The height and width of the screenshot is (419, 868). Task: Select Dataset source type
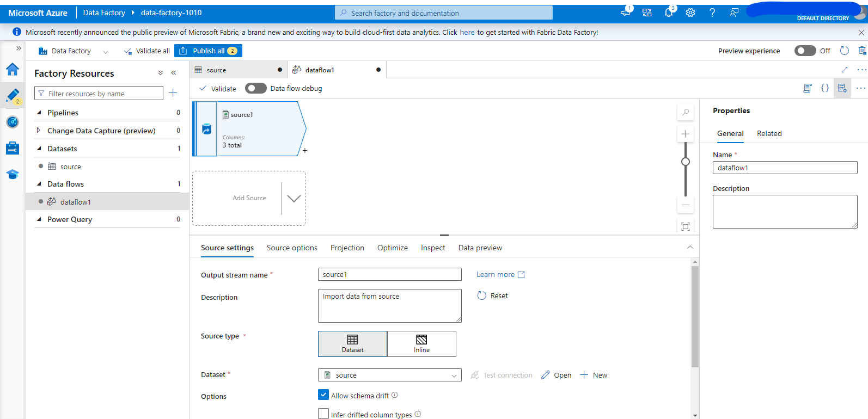352,344
